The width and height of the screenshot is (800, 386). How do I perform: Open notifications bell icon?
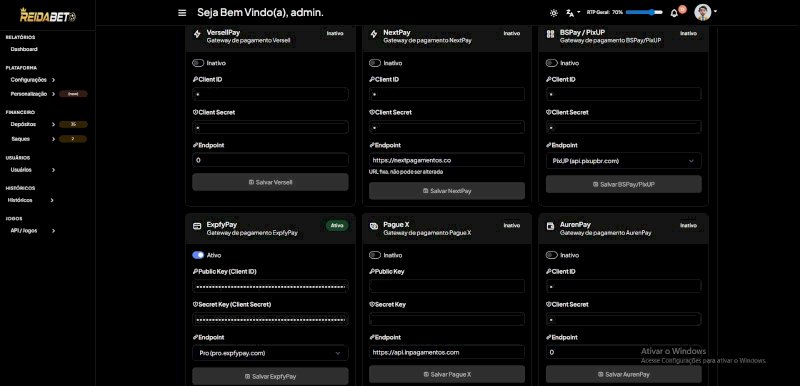[674, 13]
